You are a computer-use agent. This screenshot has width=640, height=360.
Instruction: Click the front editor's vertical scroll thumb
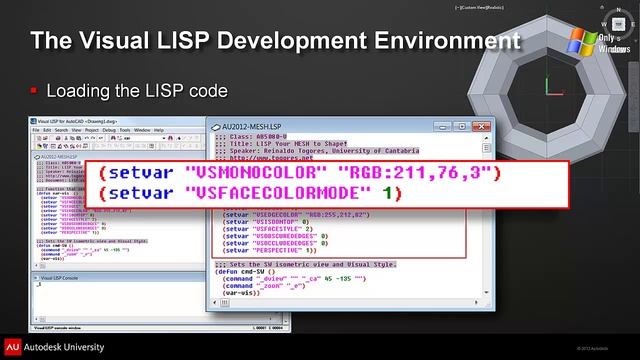click(x=487, y=148)
